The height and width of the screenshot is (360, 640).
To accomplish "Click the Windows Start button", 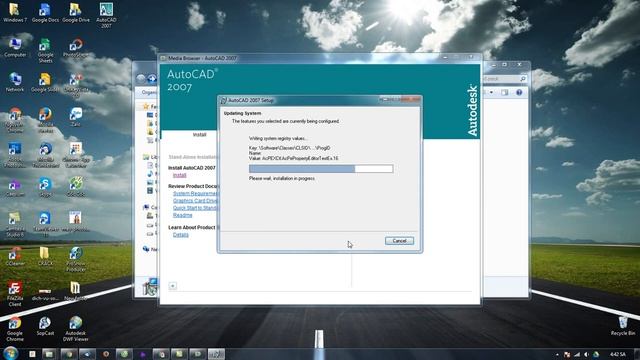I will pyautogui.click(x=11, y=353).
